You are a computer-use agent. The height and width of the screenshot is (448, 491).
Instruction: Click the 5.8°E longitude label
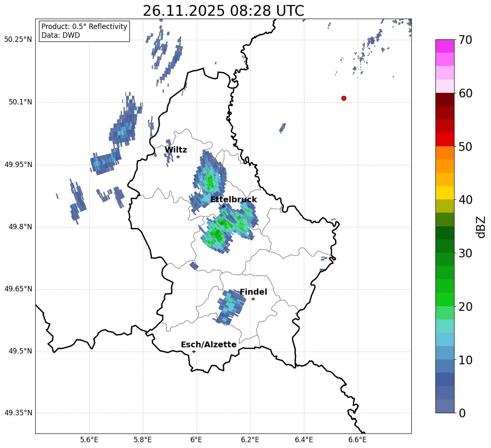click(143, 440)
